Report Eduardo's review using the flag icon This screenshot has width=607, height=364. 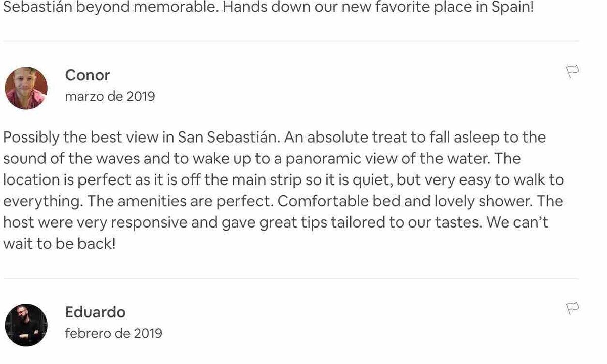[572, 308]
